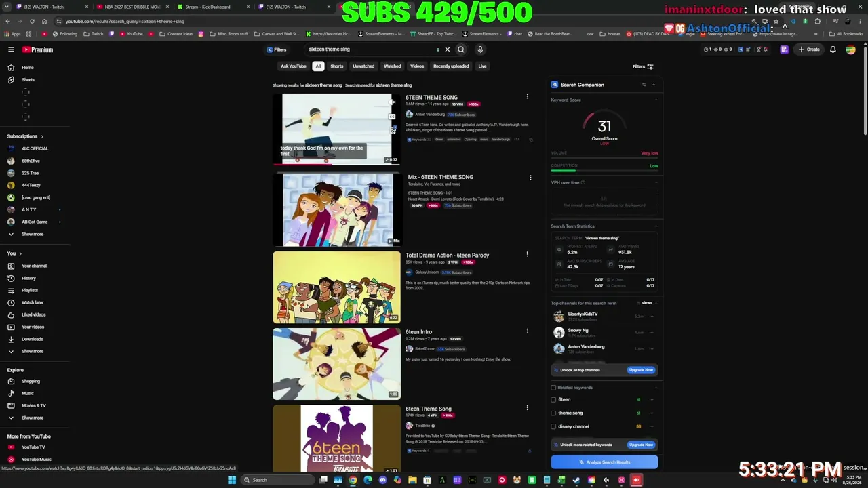Check the 'disney channel' keyword checkbox
Screen dimensions: 868x488
[553, 426]
